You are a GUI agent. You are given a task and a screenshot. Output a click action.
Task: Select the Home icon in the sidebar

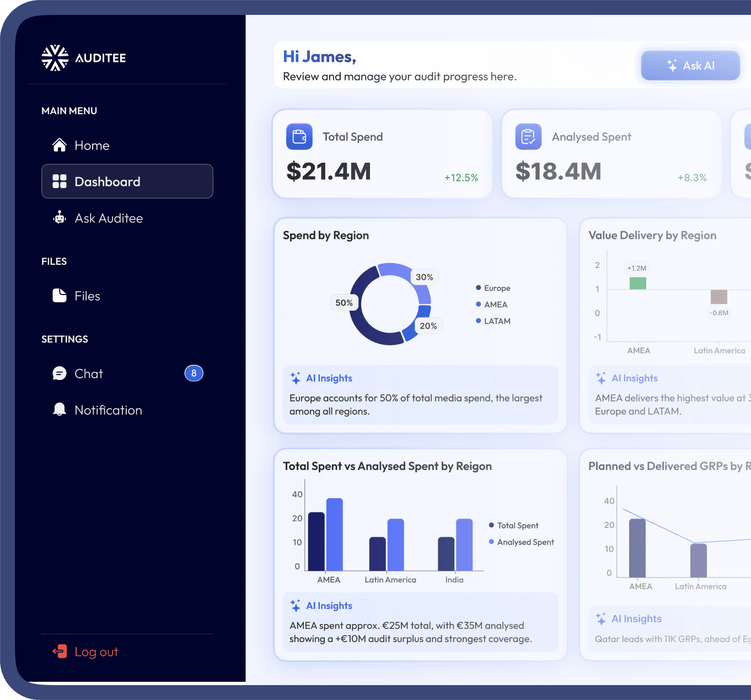pyautogui.click(x=60, y=145)
